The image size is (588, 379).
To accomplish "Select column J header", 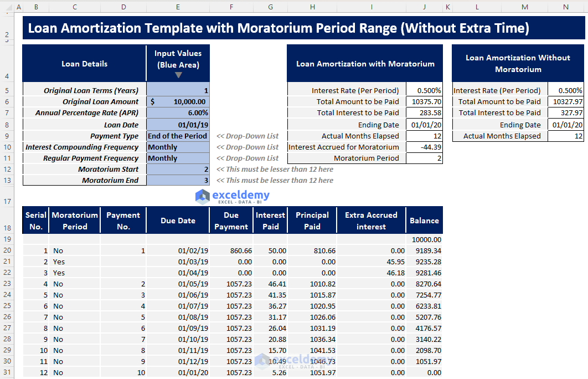I will pos(425,7).
